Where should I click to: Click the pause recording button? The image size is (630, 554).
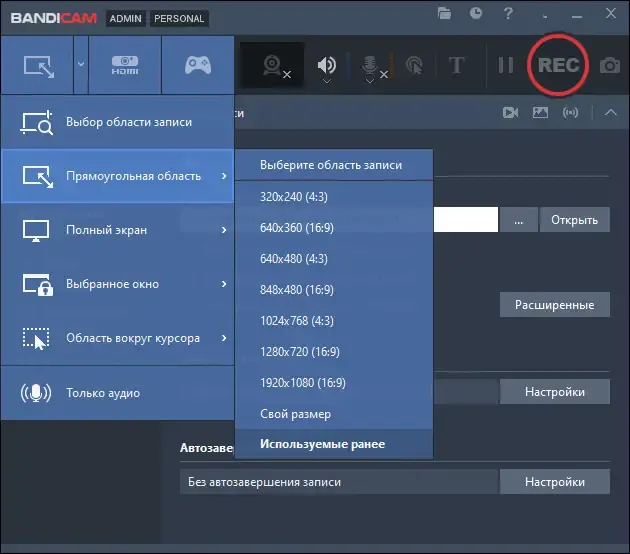(x=505, y=65)
